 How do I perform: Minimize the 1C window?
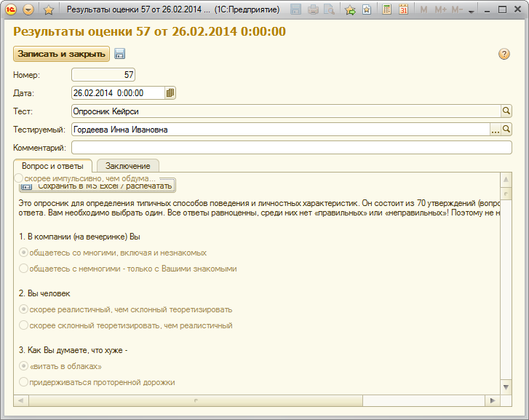point(487,10)
